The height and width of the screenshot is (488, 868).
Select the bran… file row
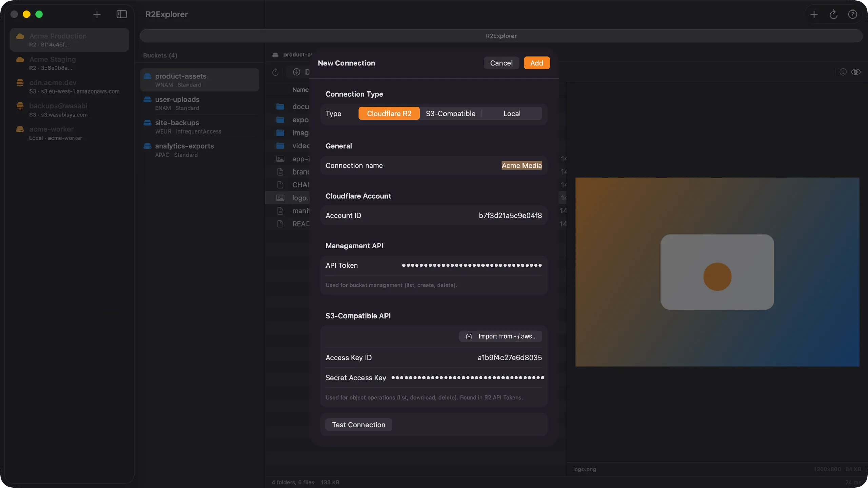tap(288, 172)
